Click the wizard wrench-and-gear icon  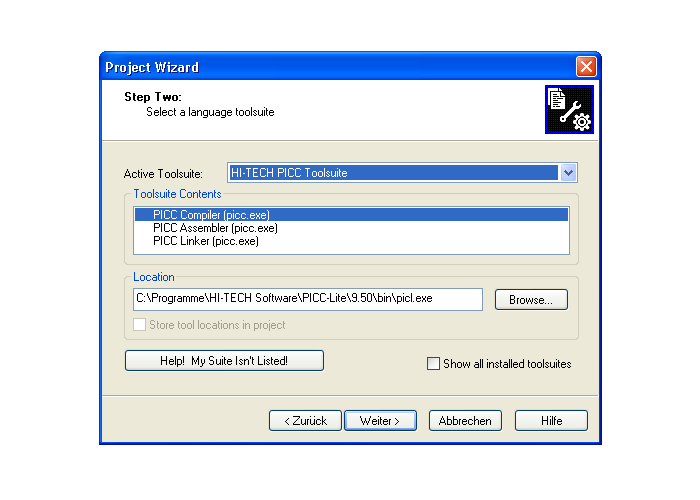[569, 109]
